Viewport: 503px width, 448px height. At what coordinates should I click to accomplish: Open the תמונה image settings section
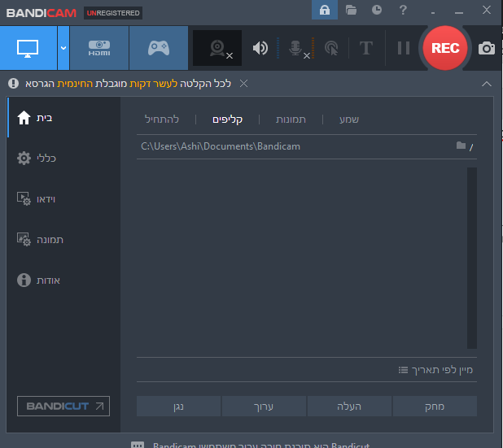tap(63, 239)
